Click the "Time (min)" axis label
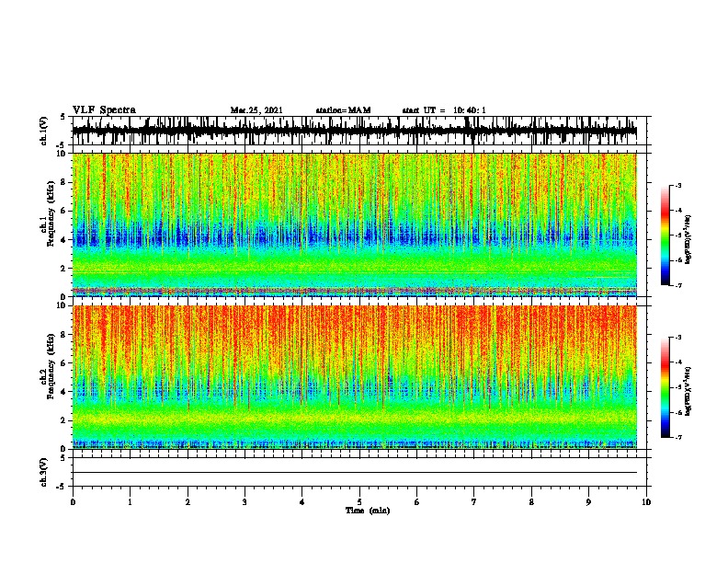Screen dimensions: 728x563 pos(368,511)
